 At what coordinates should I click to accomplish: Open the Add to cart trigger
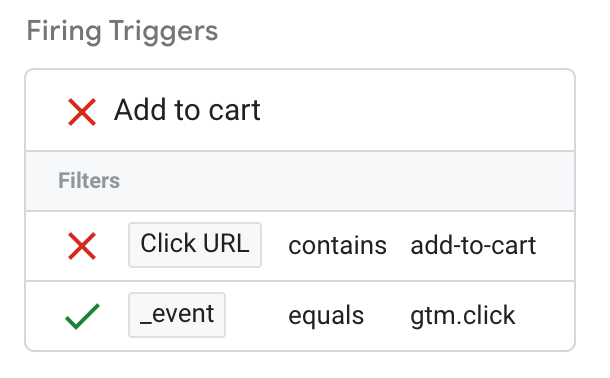pyautogui.click(x=187, y=110)
